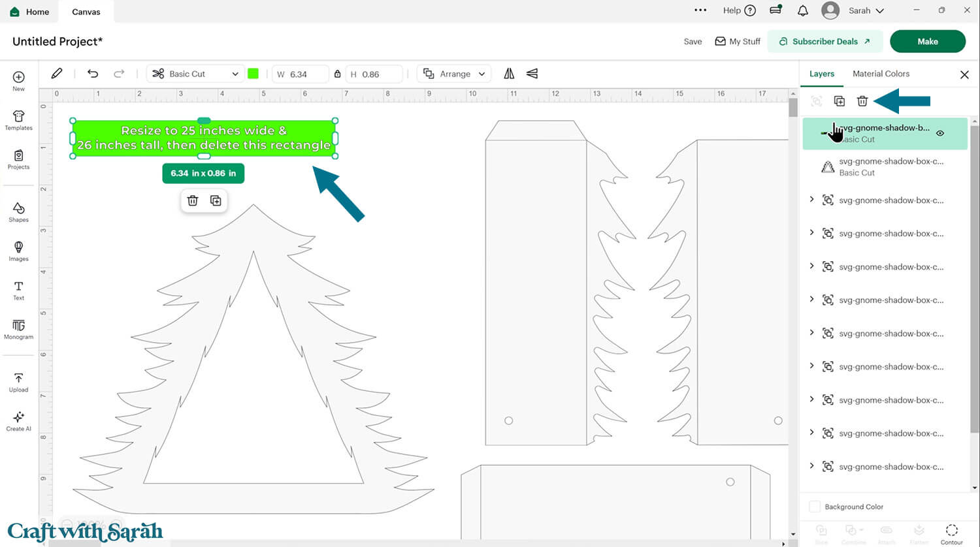Select the Text tool
The height and width of the screenshot is (547, 980).
tap(18, 290)
